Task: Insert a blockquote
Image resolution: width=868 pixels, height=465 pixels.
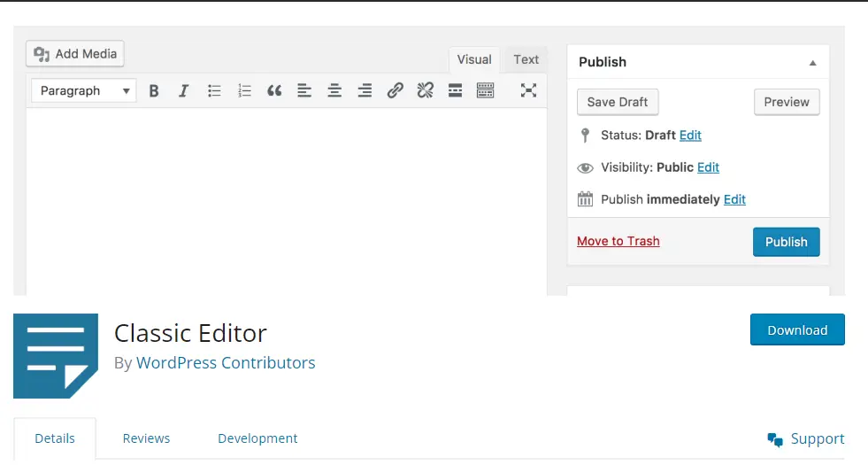Action: pyautogui.click(x=274, y=91)
